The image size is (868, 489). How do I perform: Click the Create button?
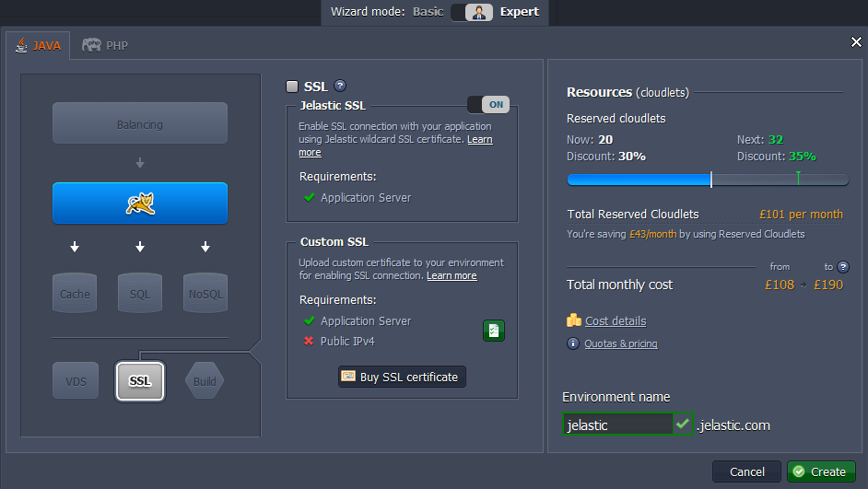pos(822,472)
